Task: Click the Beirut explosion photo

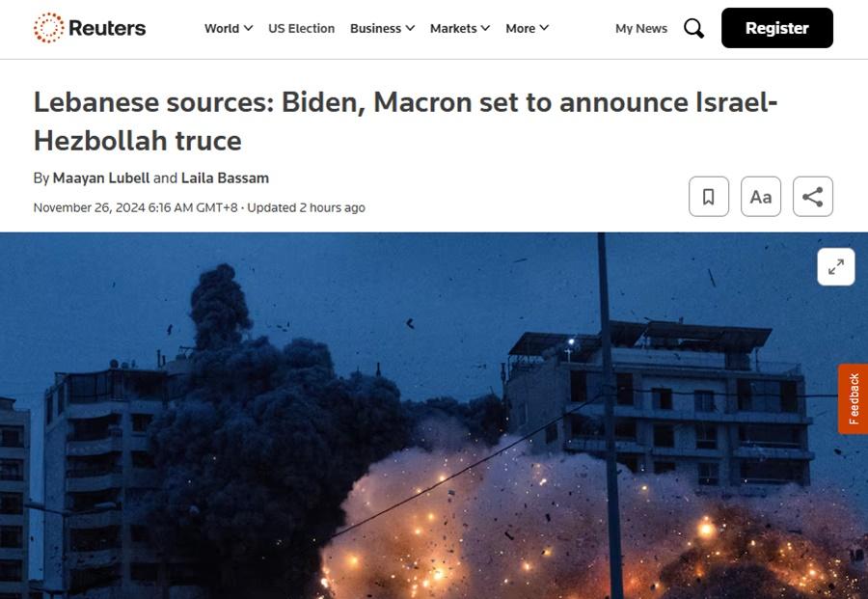Action: (434, 415)
